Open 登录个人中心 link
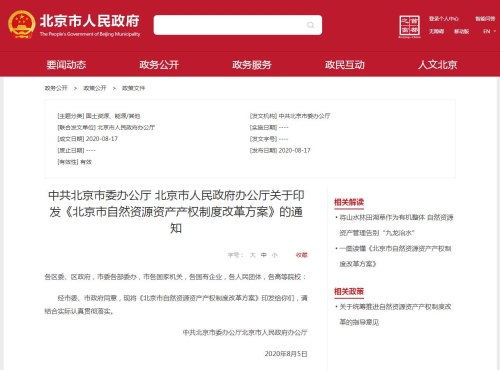 [x=444, y=19]
